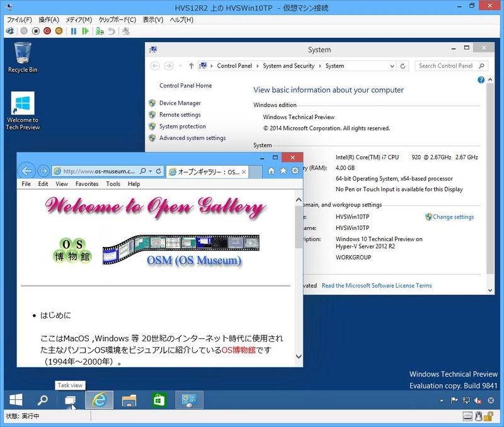
Task: Open the ヘルプ(H) menu
Action: (181, 20)
